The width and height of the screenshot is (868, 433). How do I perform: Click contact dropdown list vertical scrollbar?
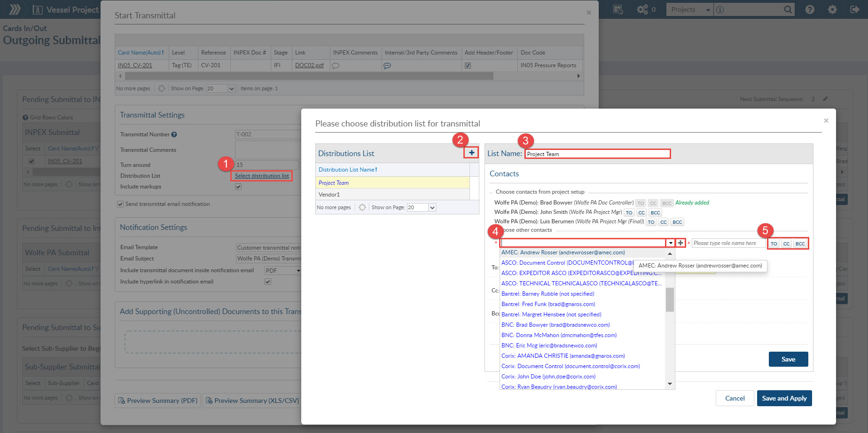click(670, 299)
